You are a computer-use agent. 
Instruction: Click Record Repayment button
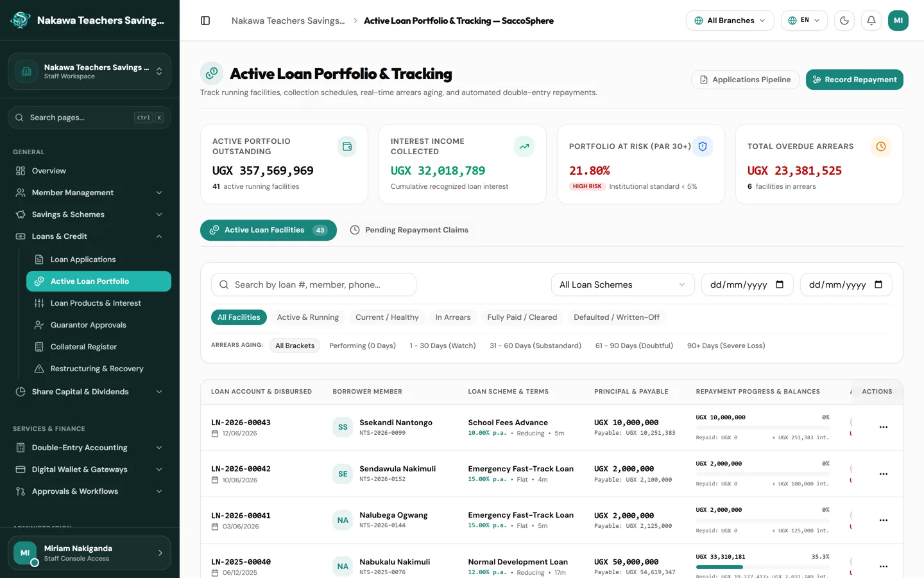tap(855, 80)
